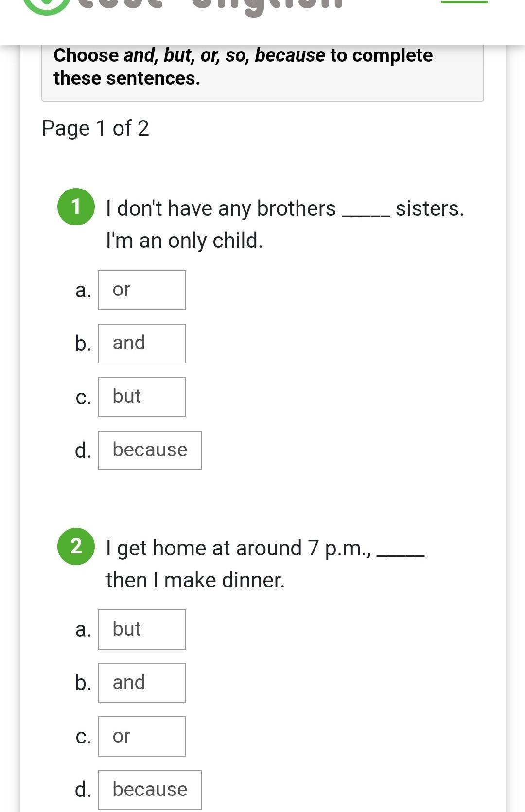Click the green number 2 question badge
Screen dimensions: 525x812
click(x=76, y=546)
